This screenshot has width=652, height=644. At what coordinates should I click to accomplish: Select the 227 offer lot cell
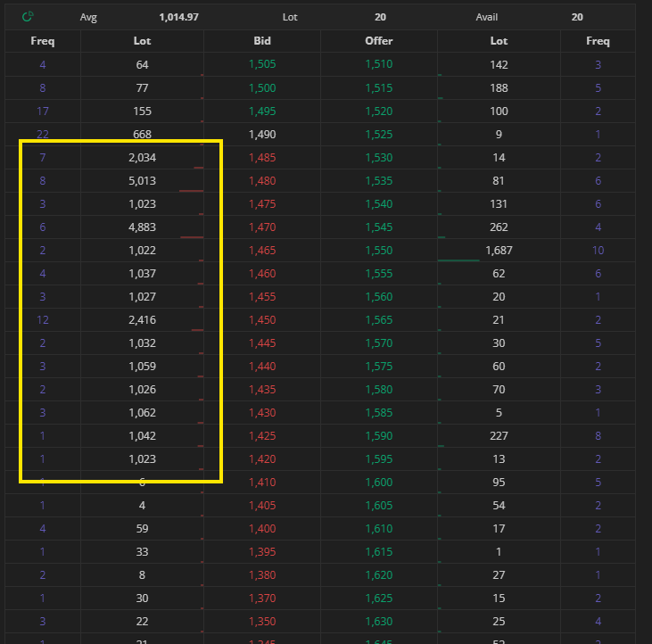click(499, 436)
